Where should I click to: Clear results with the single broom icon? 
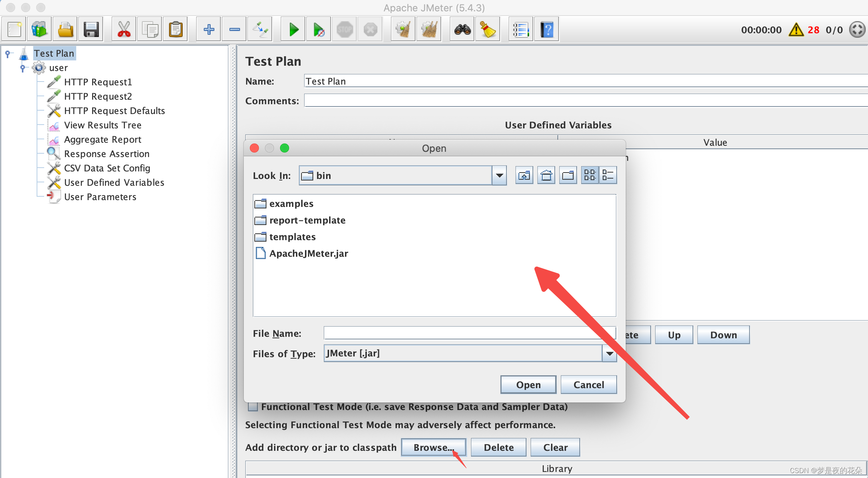coord(403,29)
